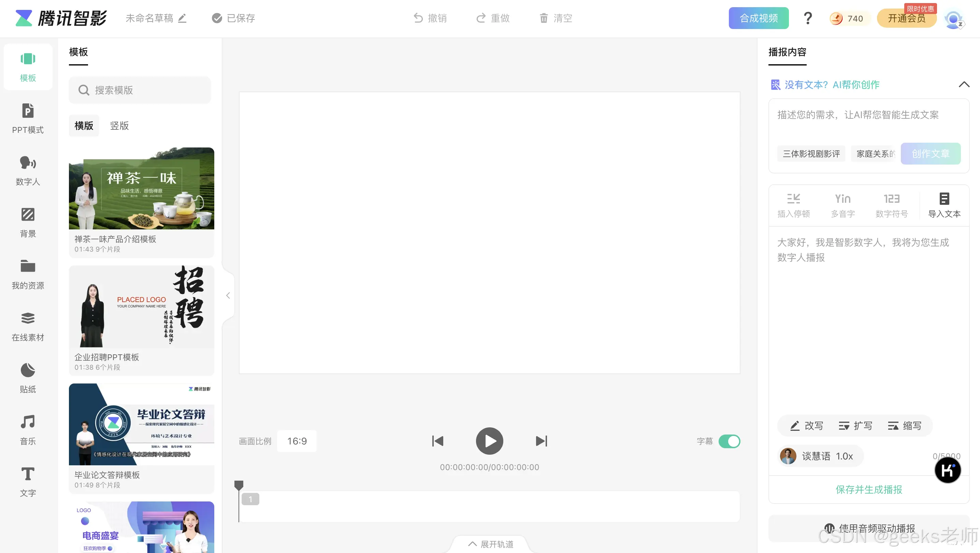Open the 数字人 panel
980x553 pixels.
click(28, 170)
